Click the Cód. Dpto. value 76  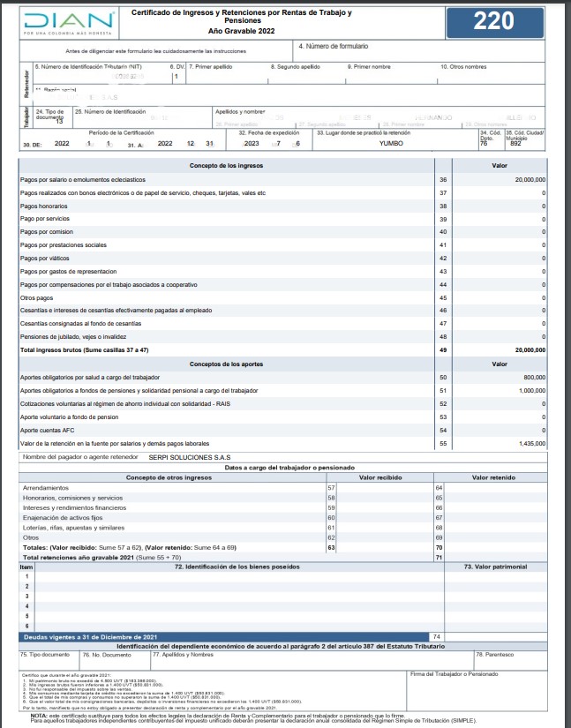pos(484,144)
